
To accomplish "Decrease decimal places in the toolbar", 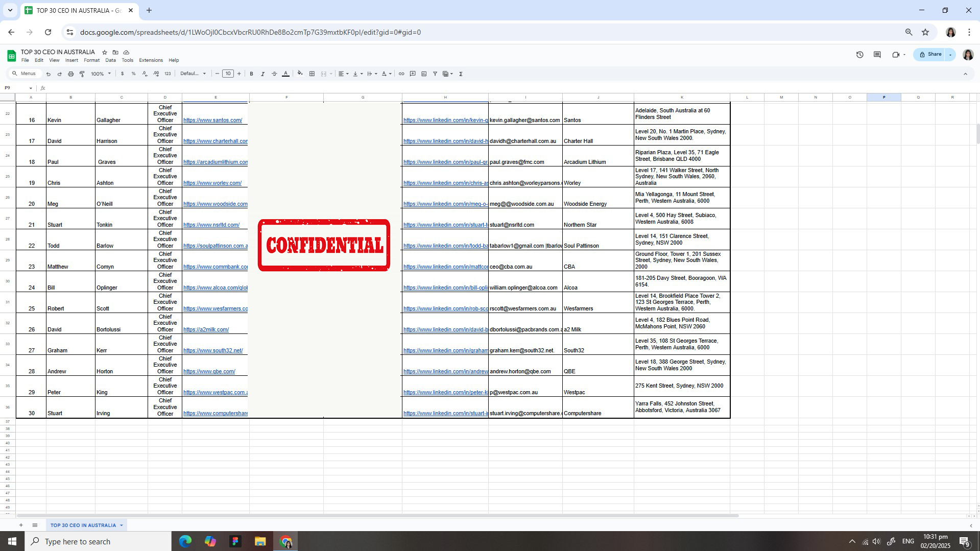I will pos(145,74).
